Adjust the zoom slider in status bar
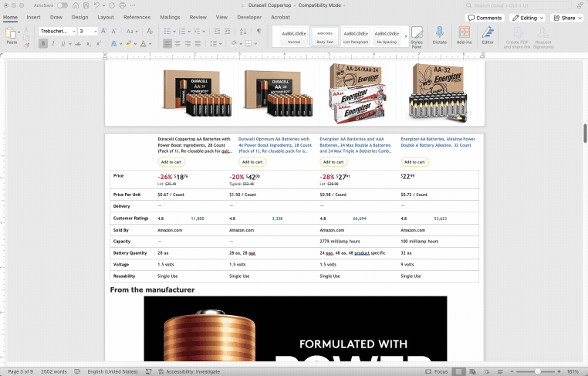This screenshot has height=376, width=588. coord(537,371)
